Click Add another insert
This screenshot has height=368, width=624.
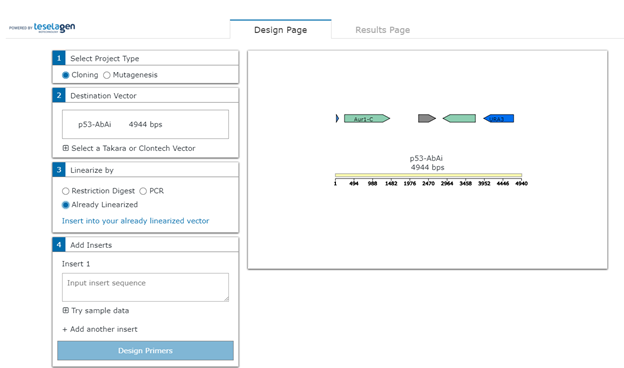(x=100, y=329)
